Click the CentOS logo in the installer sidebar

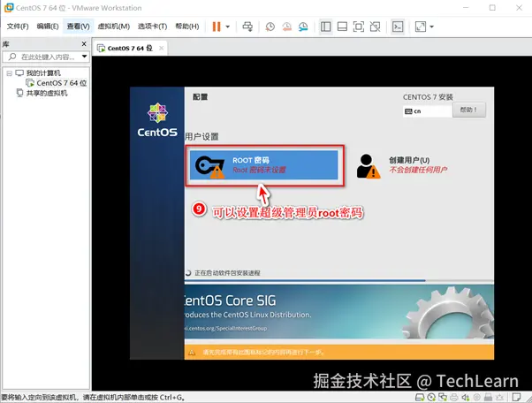pos(157,119)
